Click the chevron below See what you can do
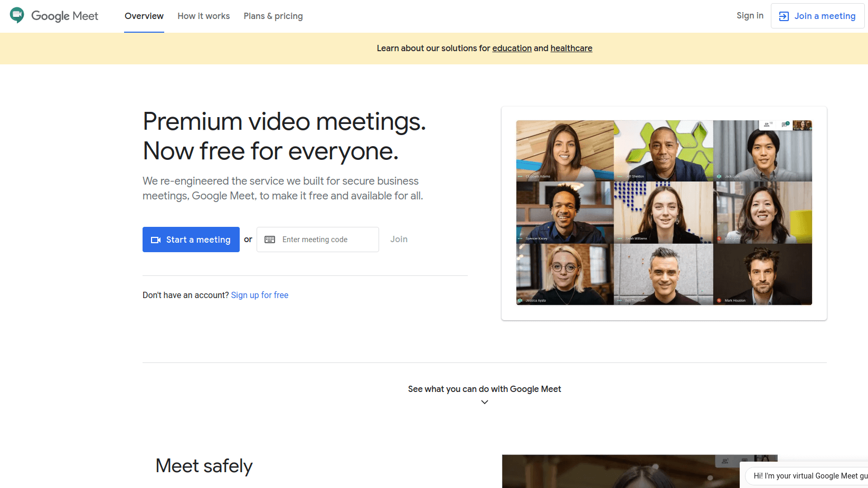The image size is (868, 488). coord(485,402)
